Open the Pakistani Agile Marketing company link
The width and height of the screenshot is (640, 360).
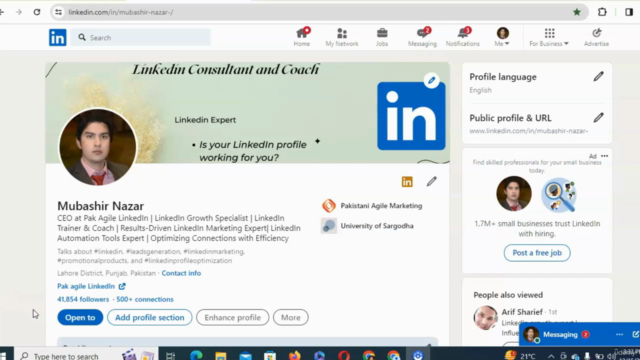coord(372,206)
